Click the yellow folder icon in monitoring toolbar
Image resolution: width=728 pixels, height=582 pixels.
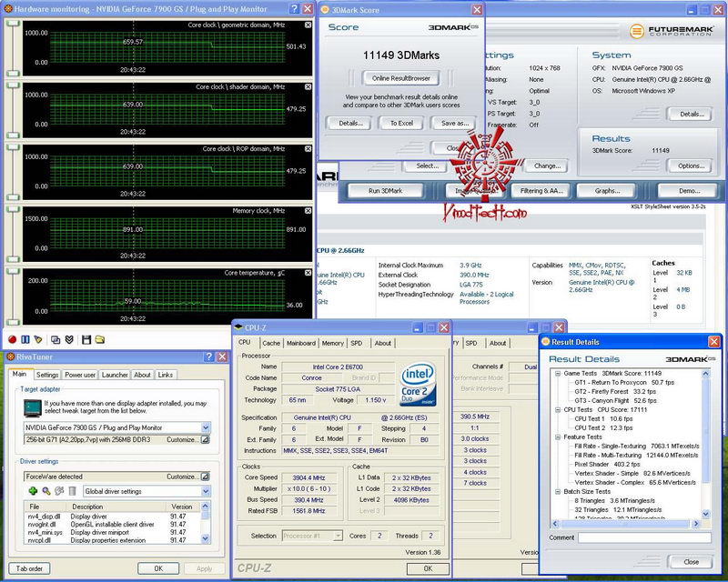pyautogui.click(x=100, y=340)
